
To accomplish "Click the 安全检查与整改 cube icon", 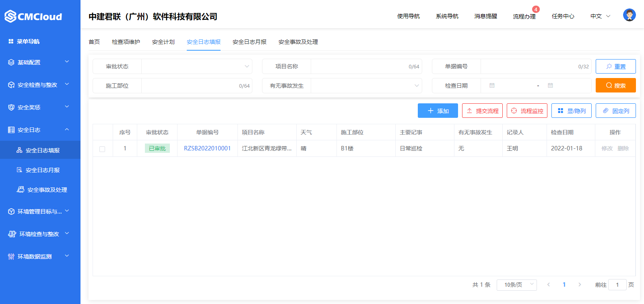I will point(11,85).
